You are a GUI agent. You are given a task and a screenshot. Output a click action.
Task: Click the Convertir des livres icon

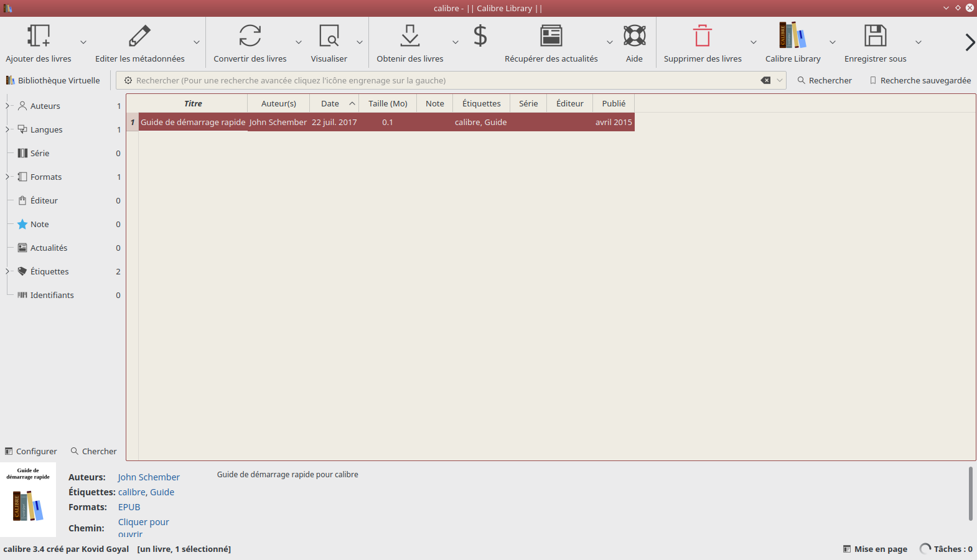tap(250, 35)
